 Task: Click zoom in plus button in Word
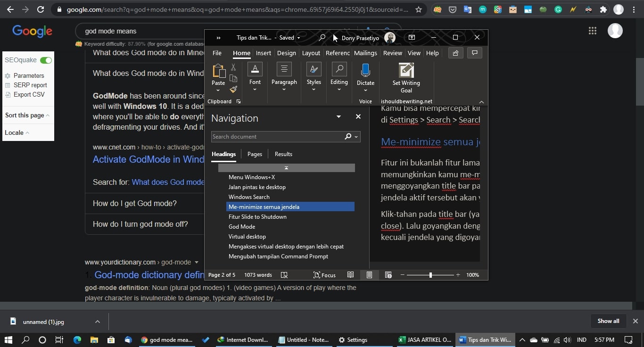pos(458,275)
